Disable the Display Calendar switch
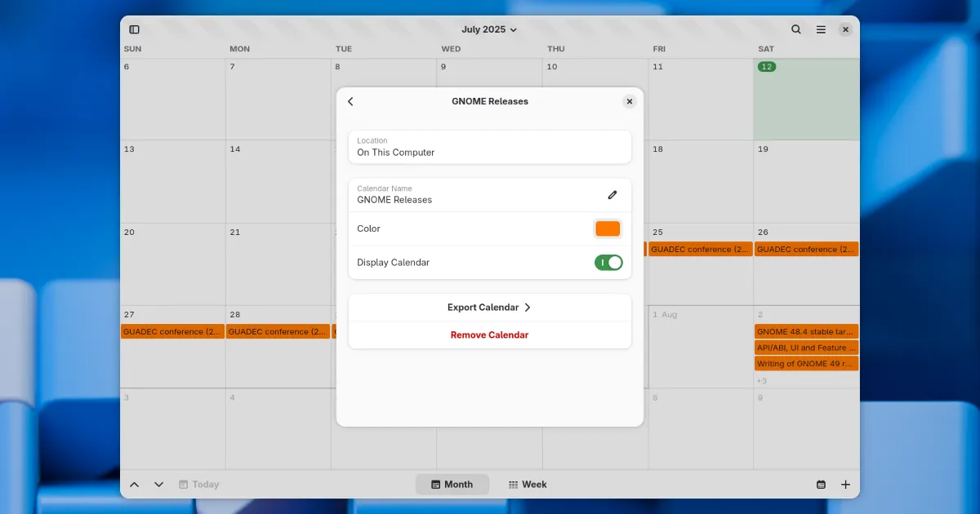The height and width of the screenshot is (514, 980). (608, 263)
